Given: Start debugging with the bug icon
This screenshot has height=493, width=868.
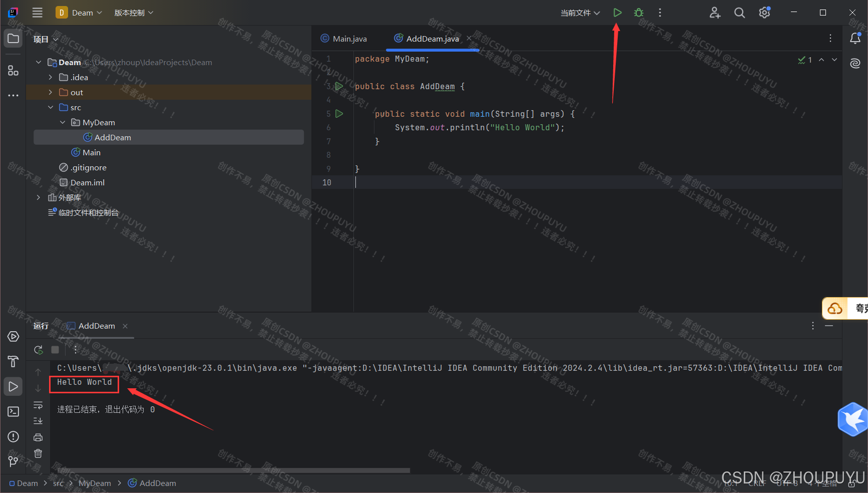Looking at the screenshot, I should coord(639,13).
